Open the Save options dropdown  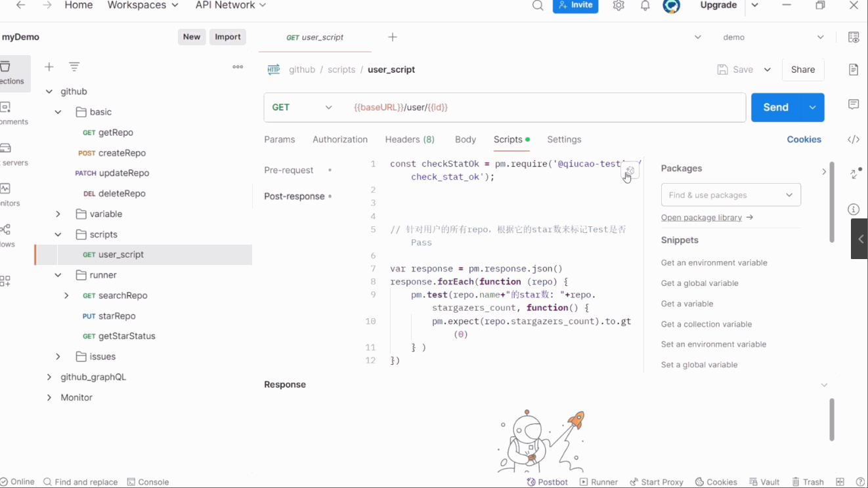[x=768, y=70]
